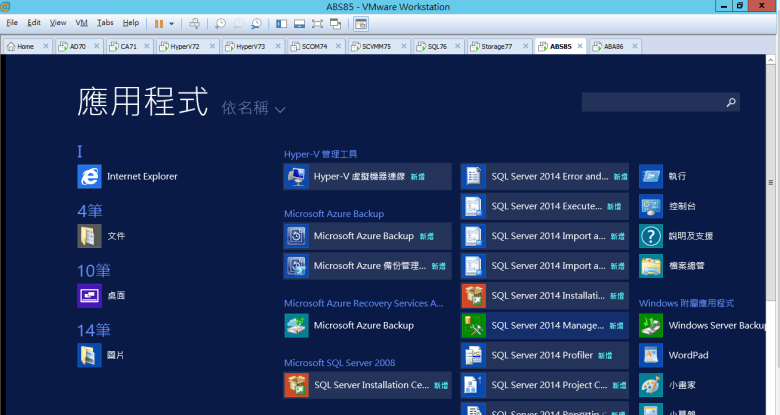The image size is (780, 415).
Task: Open 檔案總管 (File Explorer)
Action: (x=686, y=266)
